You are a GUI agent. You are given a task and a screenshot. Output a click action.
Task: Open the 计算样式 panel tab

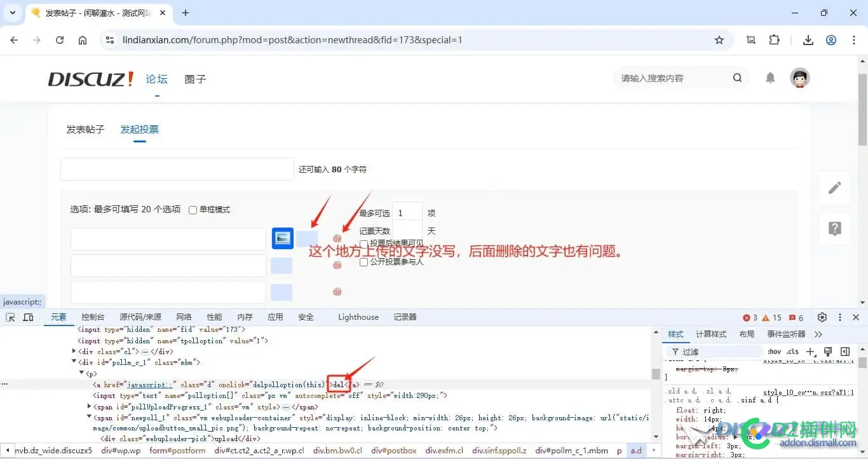(711, 334)
